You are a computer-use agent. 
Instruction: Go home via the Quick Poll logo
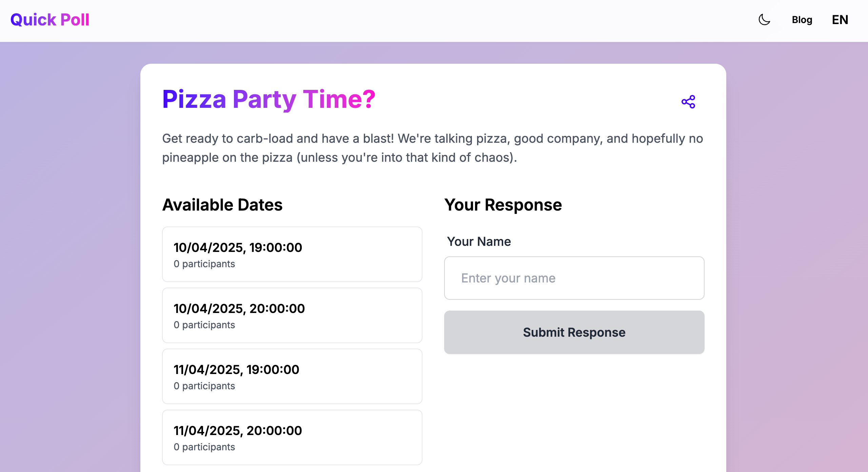[50, 20]
